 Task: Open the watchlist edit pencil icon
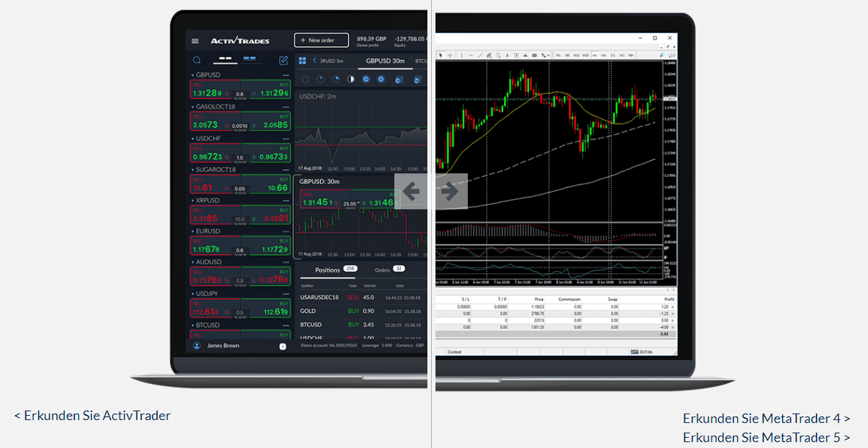coord(283,60)
